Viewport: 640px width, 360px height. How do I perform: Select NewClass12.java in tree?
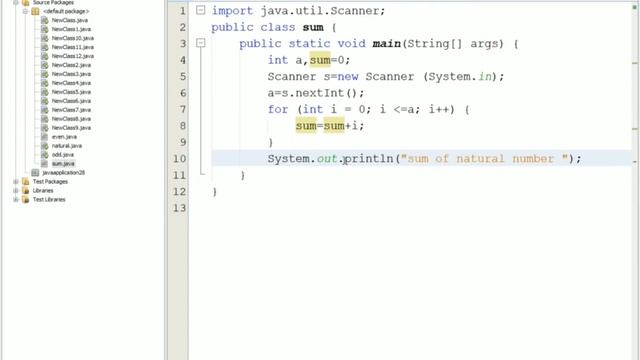coord(73,56)
